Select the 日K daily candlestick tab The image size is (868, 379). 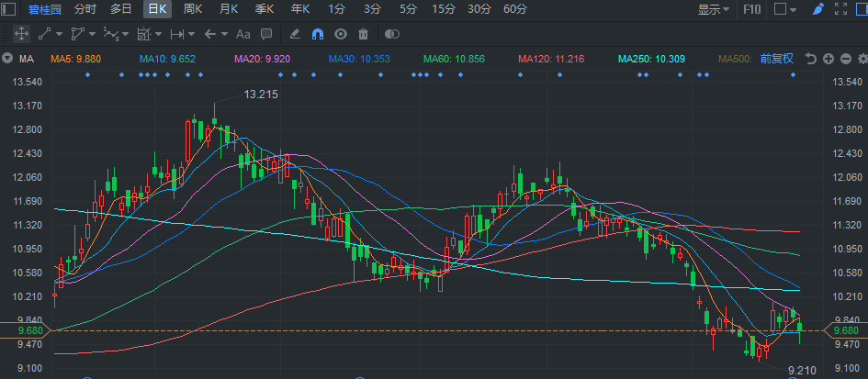pos(157,9)
